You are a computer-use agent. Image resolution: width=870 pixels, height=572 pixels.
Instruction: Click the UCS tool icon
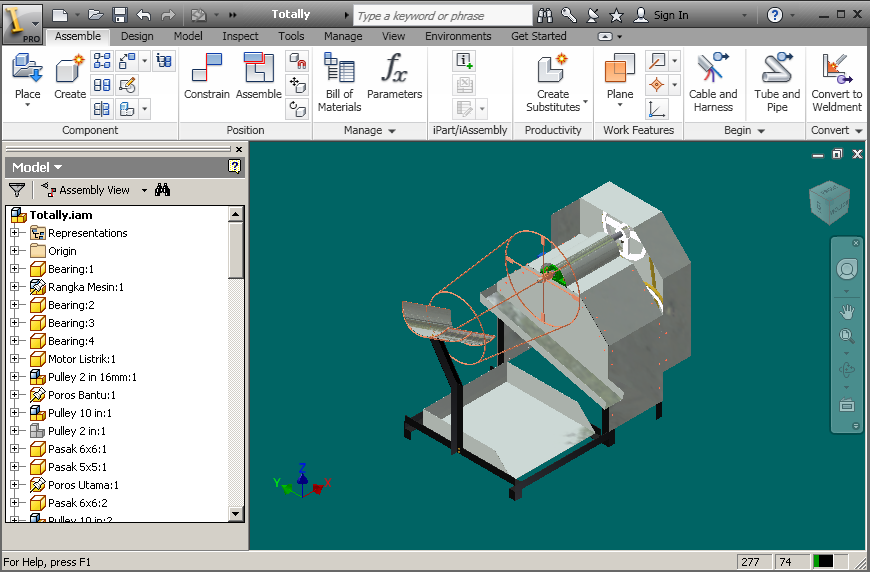657,109
